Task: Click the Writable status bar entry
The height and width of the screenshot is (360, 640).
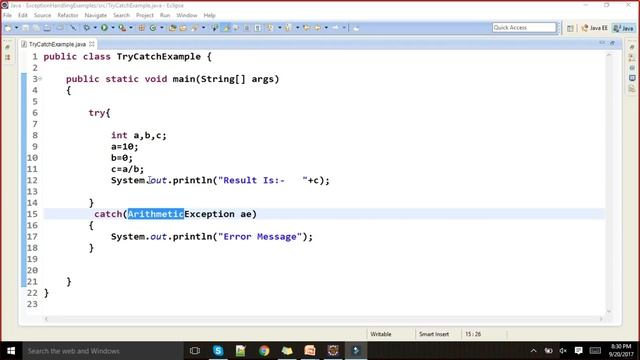Action: 381,334
